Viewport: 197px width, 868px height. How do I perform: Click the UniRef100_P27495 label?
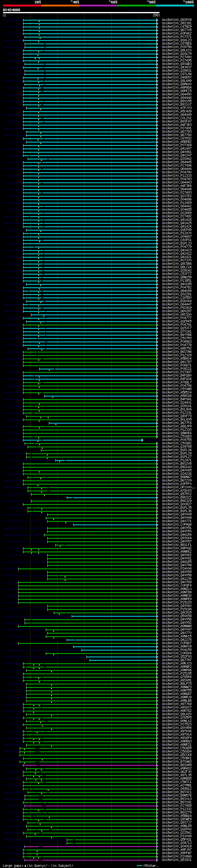[177, 60]
